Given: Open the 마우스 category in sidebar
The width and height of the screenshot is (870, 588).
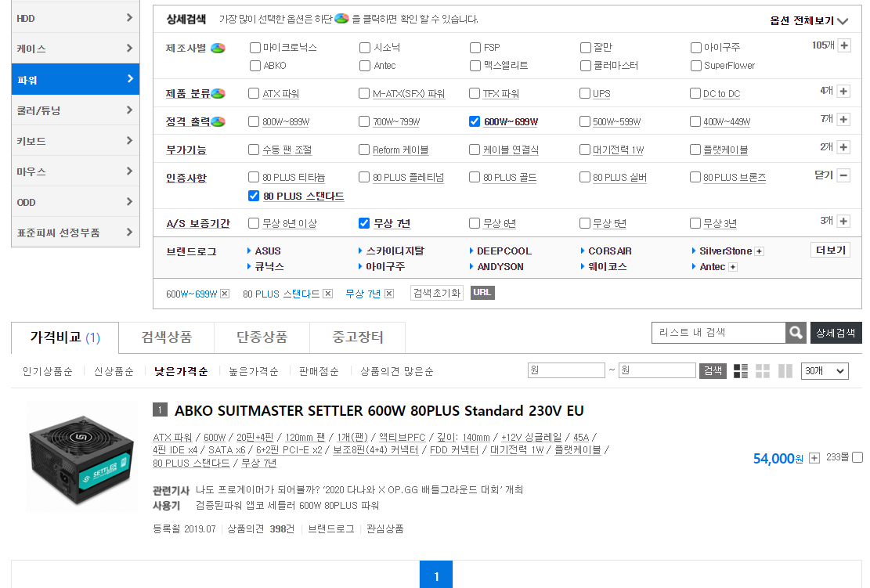Looking at the screenshot, I should (75, 171).
